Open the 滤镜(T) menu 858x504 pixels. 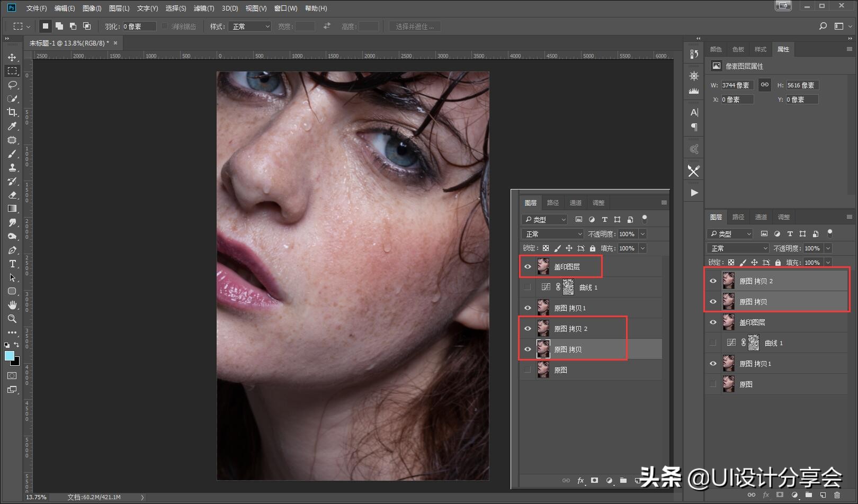[x=204, y=8]
